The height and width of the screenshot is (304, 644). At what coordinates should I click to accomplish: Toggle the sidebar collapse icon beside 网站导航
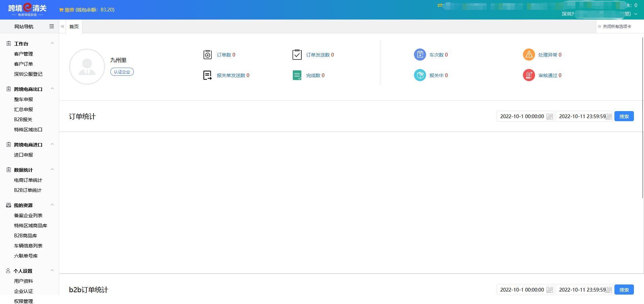tap(51, 26)
